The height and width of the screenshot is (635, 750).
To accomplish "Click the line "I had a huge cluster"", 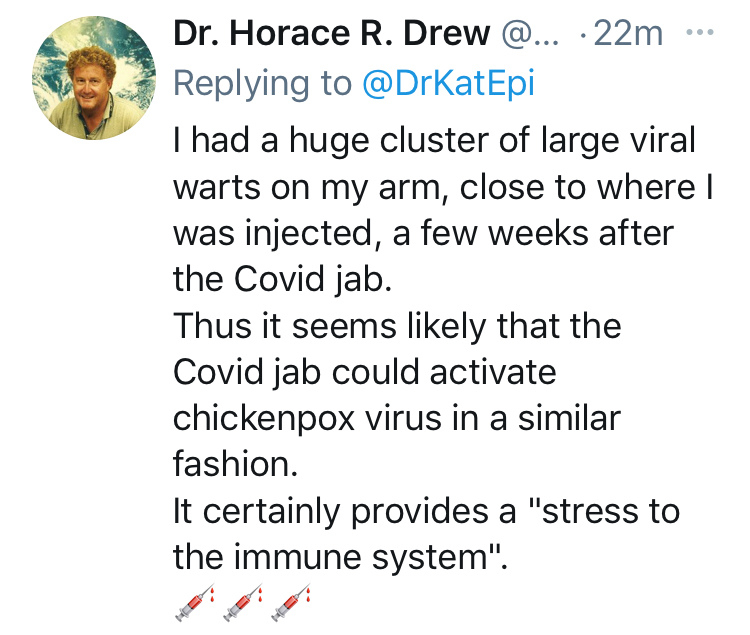I will 434,141.
